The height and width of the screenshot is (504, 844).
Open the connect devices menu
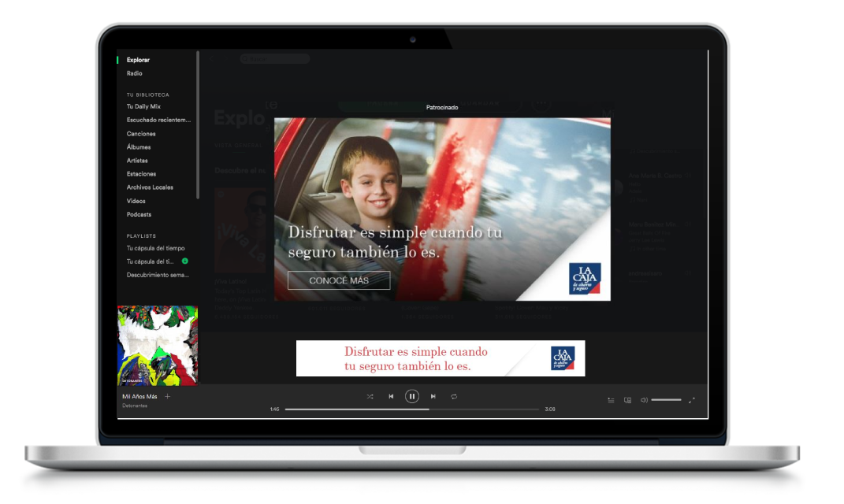627,400
